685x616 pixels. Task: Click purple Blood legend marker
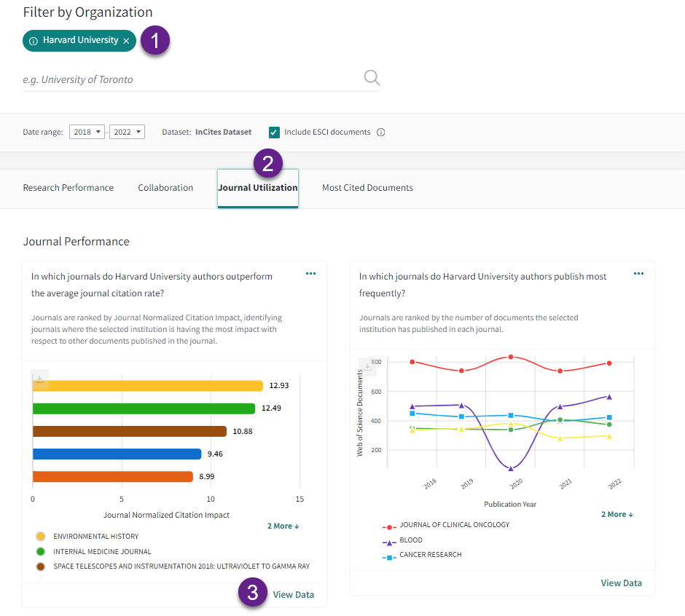pos(389,542)
